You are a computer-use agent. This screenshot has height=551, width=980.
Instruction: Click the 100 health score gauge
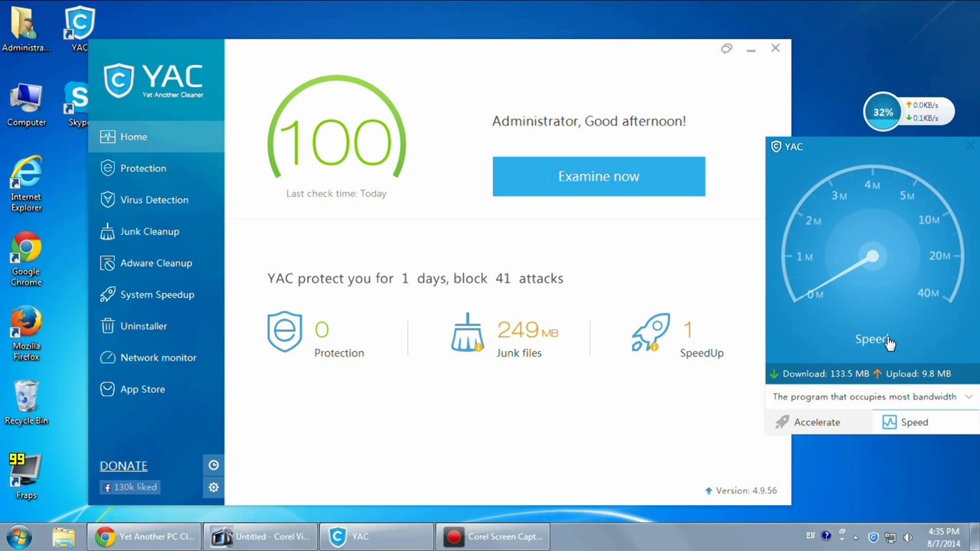pyautogui.click(x=336, y=130)
